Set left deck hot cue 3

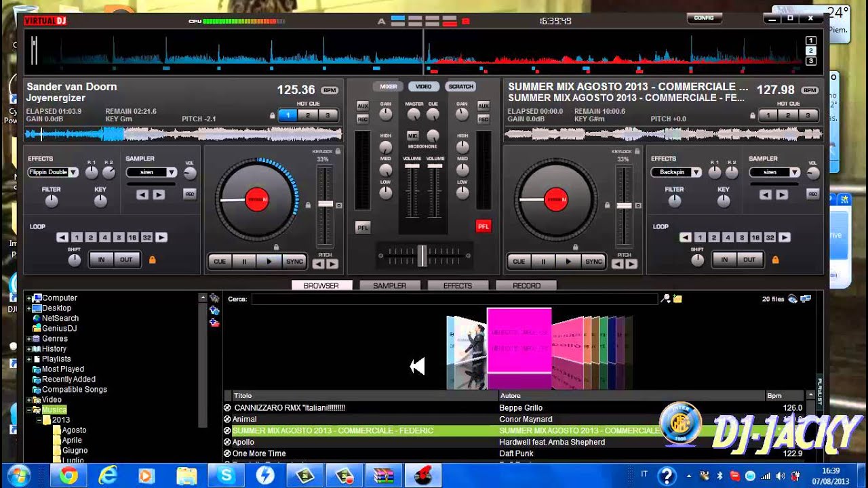point(328,115)
